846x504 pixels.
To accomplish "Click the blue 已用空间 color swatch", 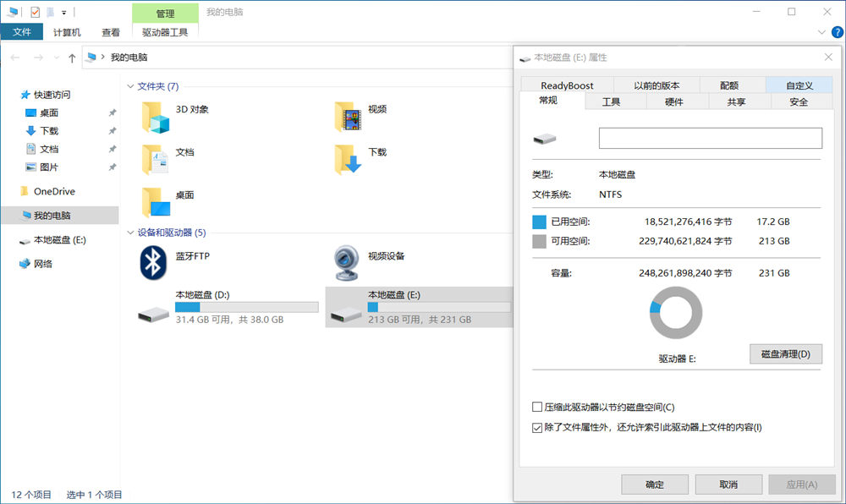I will [x=539, y=222].
